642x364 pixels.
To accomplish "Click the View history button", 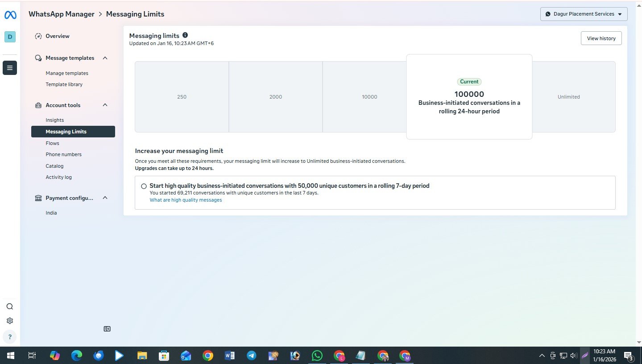I will coord(601,38).
